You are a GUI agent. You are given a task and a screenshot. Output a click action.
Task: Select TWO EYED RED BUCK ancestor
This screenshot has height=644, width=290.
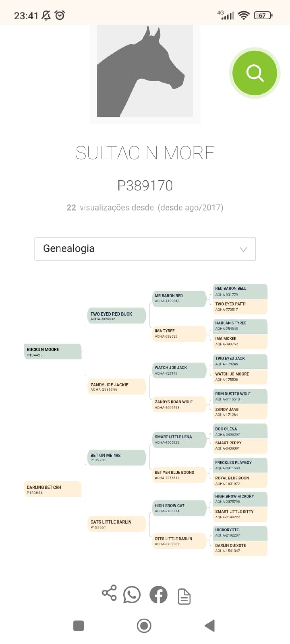(x=117, y=316)
